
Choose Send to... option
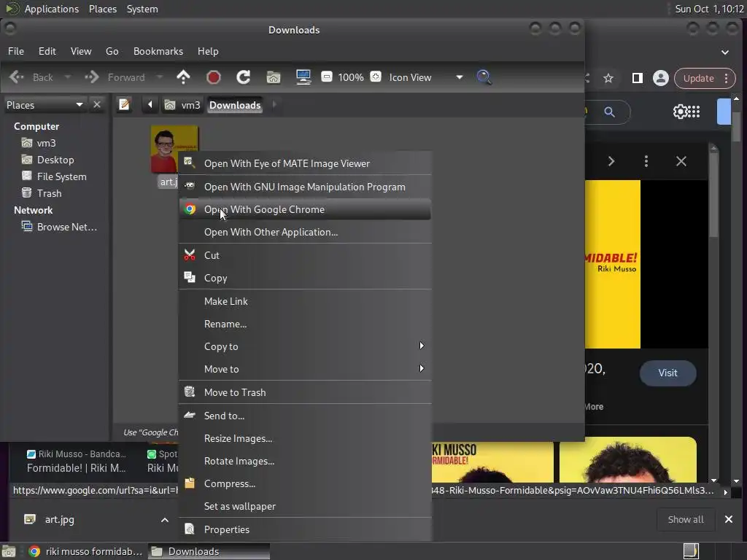[x=305, y=416]
